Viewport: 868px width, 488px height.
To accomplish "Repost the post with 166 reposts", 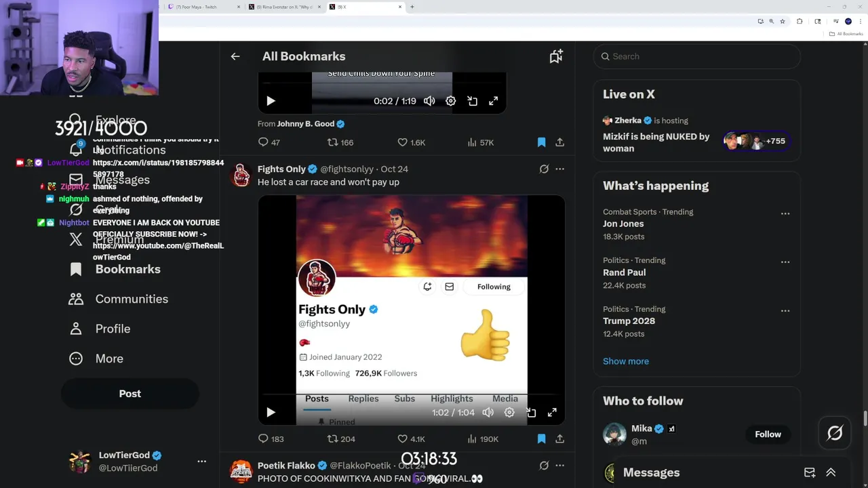I will pos(340,142).
